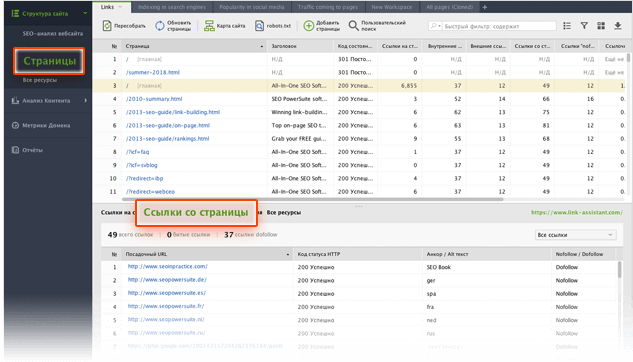Click the pages table horizontal scrollbar
Screen dimensions: 633x362
click(x=312, y=199)
